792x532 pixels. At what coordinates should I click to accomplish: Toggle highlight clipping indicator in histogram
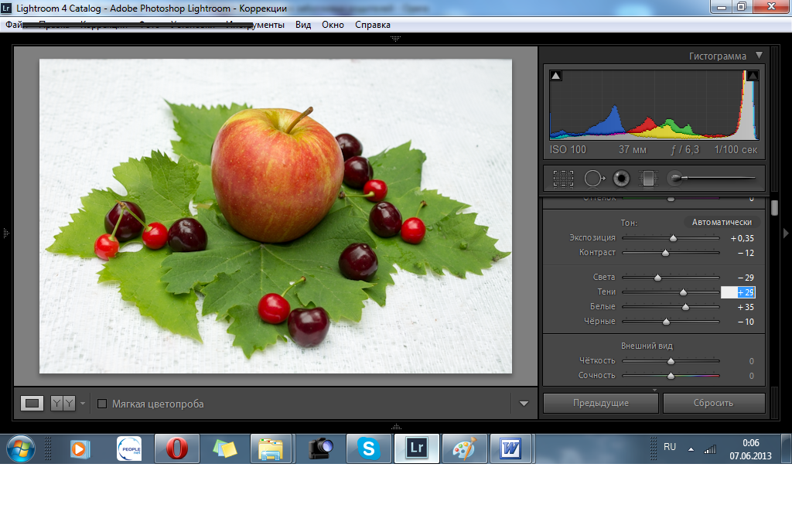[x=752, y=76]
